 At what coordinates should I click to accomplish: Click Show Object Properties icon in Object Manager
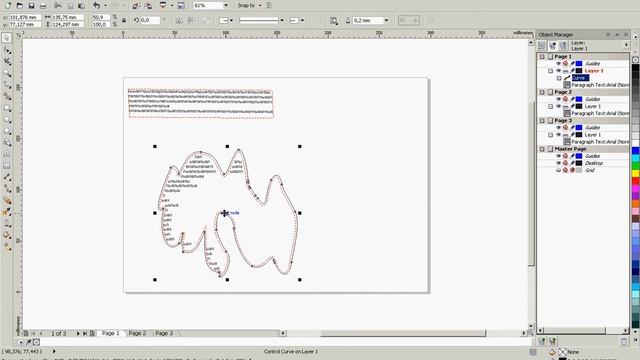(542, 45)
